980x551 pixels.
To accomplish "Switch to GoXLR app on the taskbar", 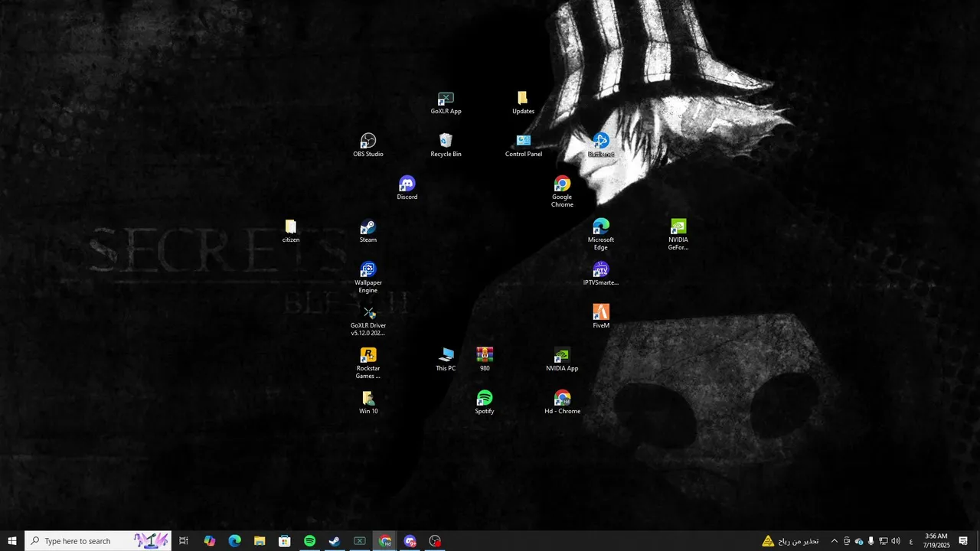I will [x=360, y=541].
